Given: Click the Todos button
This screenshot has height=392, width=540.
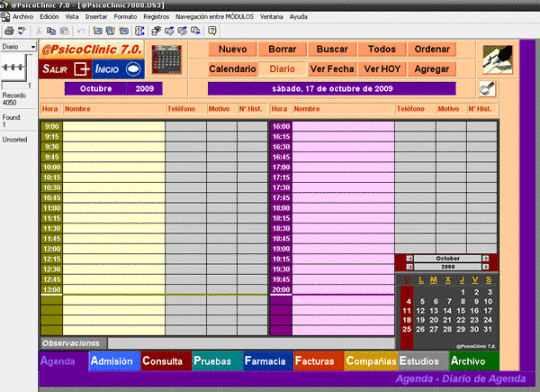Looking at the screenshot, I should click(382, 49).
